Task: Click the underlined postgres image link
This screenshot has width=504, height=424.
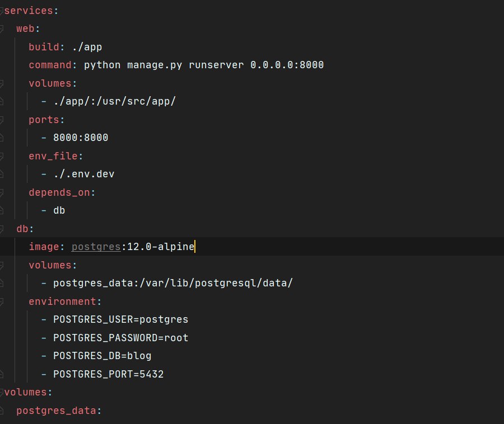Action: (96, 247)
